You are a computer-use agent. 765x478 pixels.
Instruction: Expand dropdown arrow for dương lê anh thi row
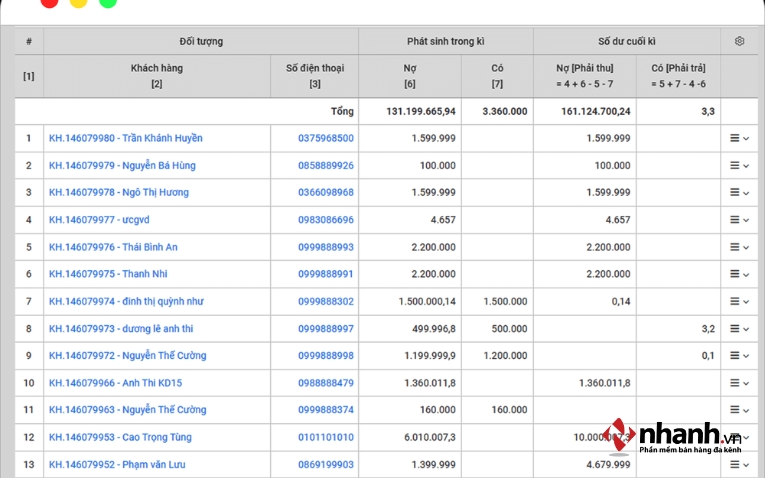[746, 329]
